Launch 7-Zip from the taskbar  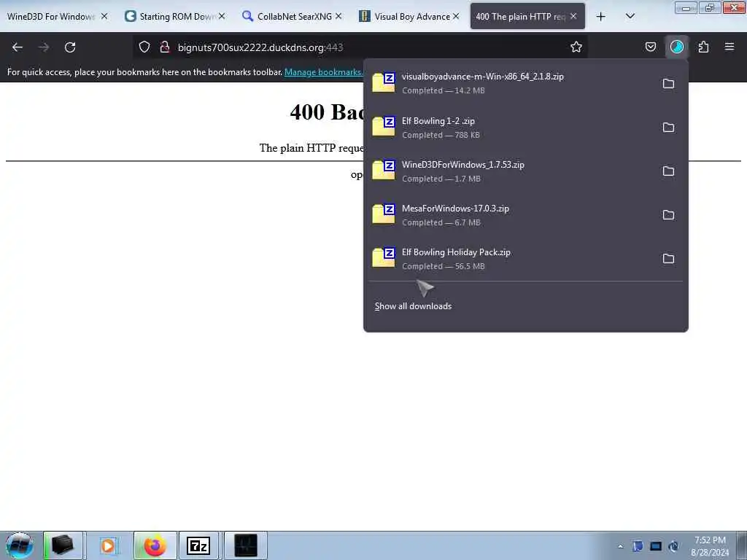(198, 545)
